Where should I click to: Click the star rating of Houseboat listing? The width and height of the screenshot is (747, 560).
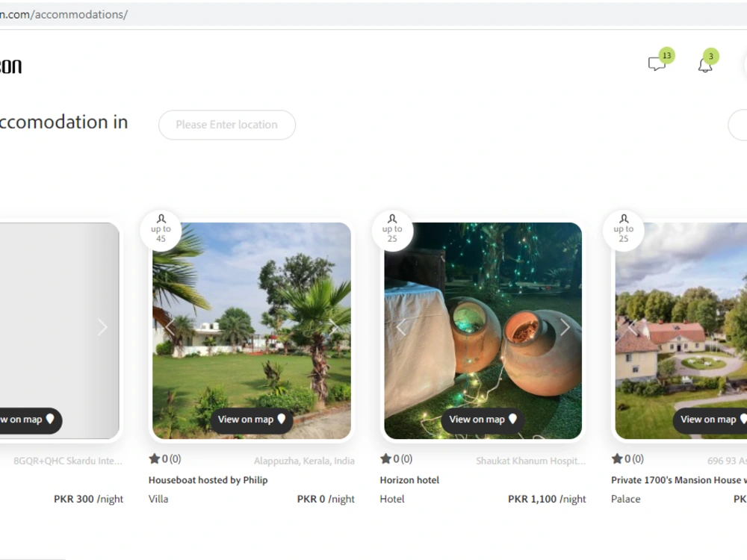165,459
